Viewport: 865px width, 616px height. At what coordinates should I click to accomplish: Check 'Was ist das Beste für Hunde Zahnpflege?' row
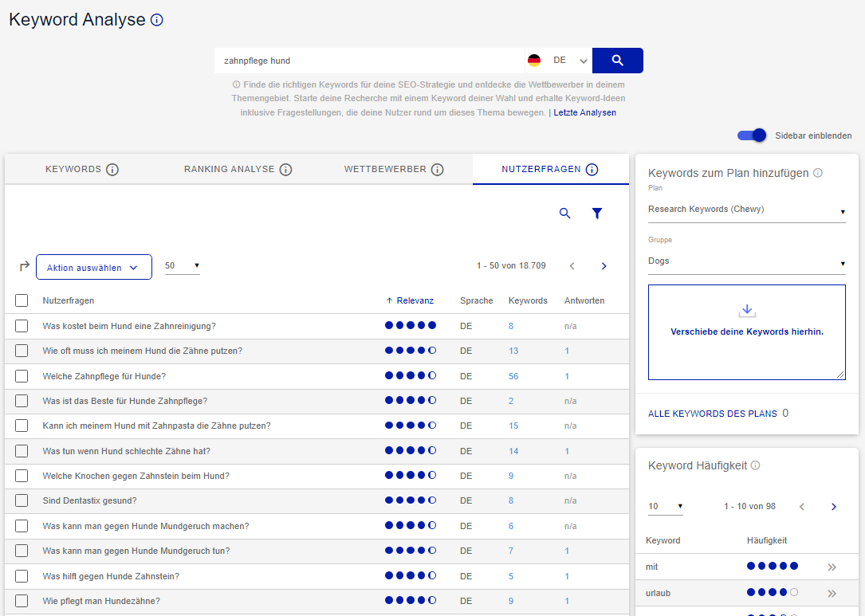pos(22,401)
